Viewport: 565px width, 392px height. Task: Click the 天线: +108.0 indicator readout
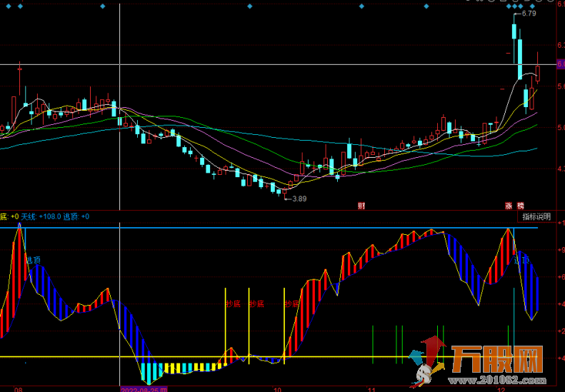pos(41,216)
